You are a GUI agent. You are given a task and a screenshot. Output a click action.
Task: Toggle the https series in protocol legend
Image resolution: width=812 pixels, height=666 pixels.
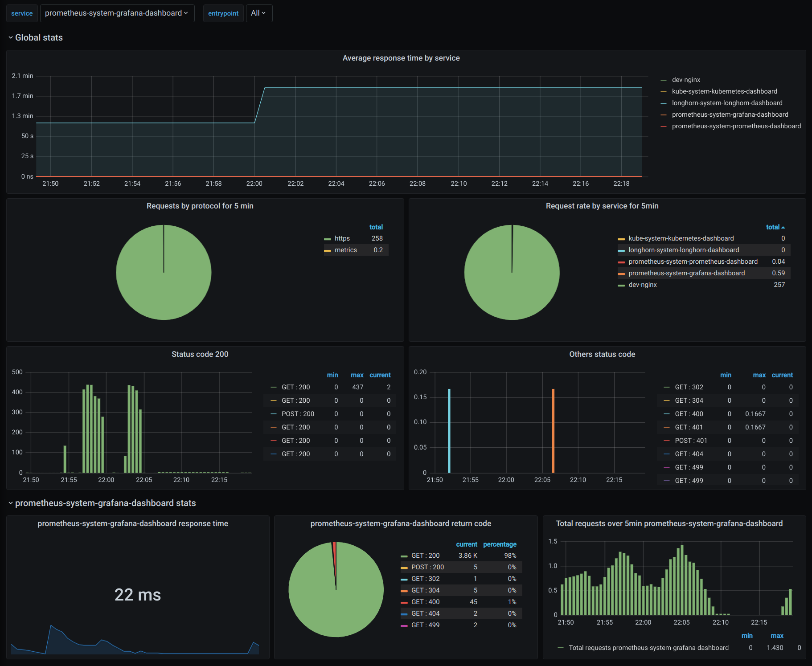pos(342,239)
